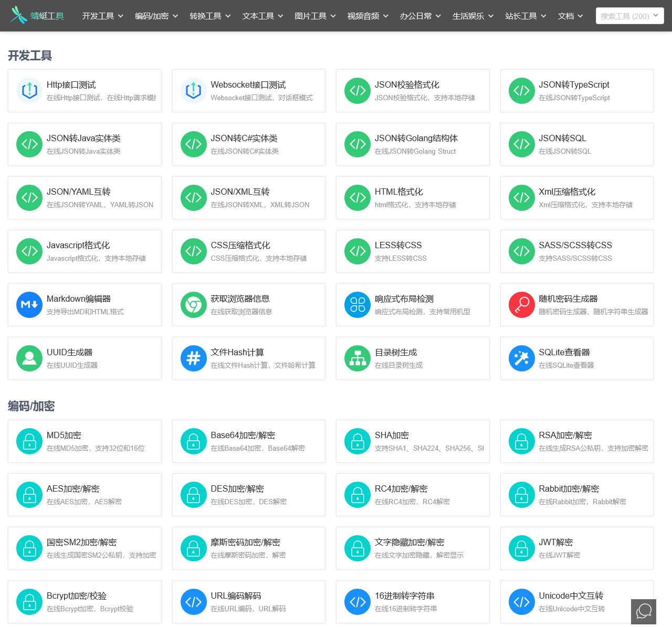Click the dragonfly site logo
This screenshot has height=627, width=672.
pyautogui.click(x=19, y=15)
